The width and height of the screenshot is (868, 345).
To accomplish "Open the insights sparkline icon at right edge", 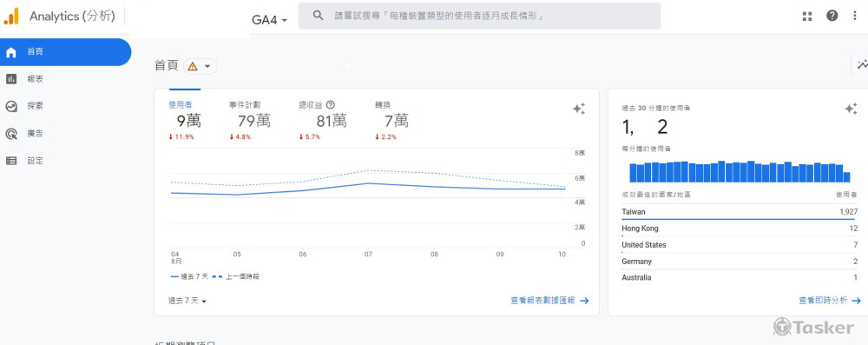I will pos(863,65).
